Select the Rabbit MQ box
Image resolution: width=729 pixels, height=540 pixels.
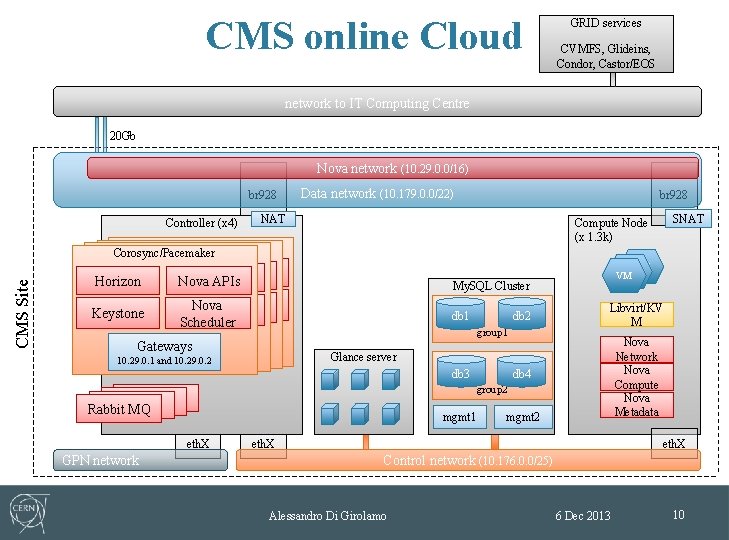(119, 408)
